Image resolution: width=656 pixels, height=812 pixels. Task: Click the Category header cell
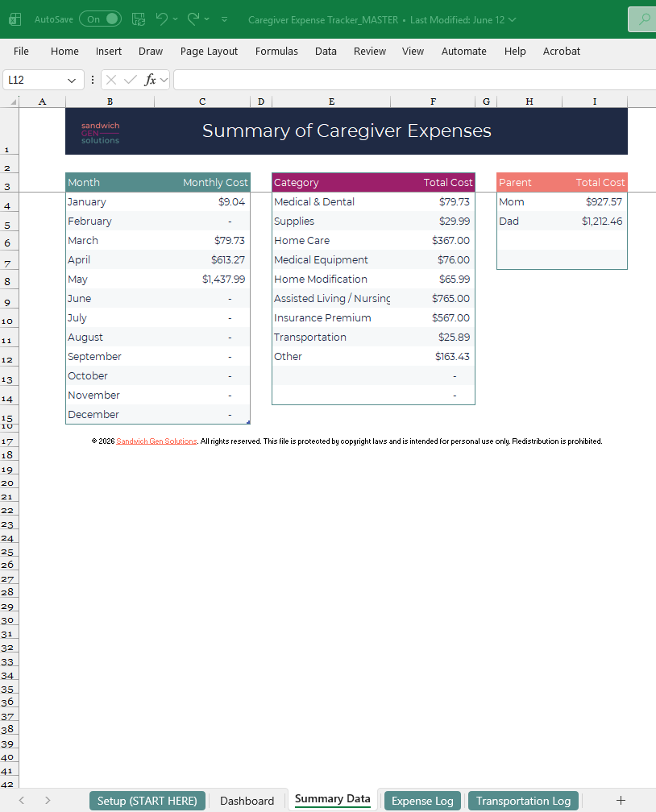click(x=331, y=182)
